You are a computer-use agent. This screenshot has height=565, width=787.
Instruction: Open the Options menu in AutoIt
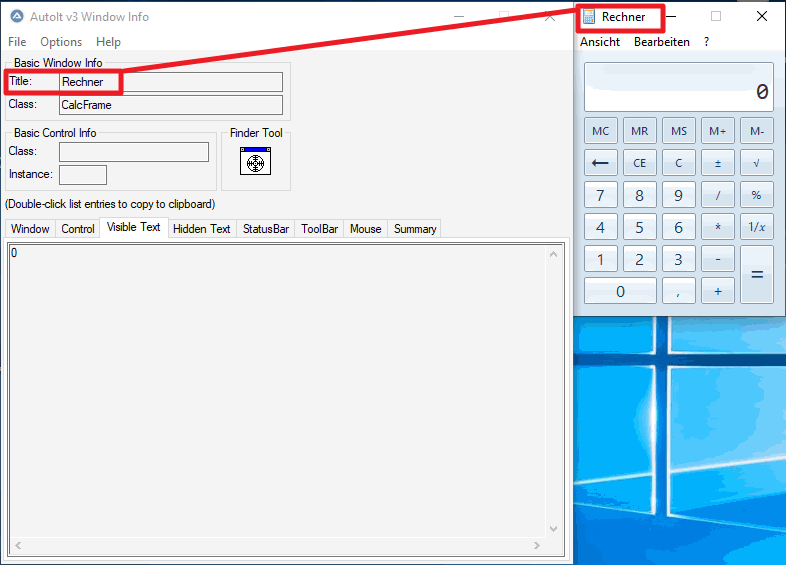click(61, 42)
